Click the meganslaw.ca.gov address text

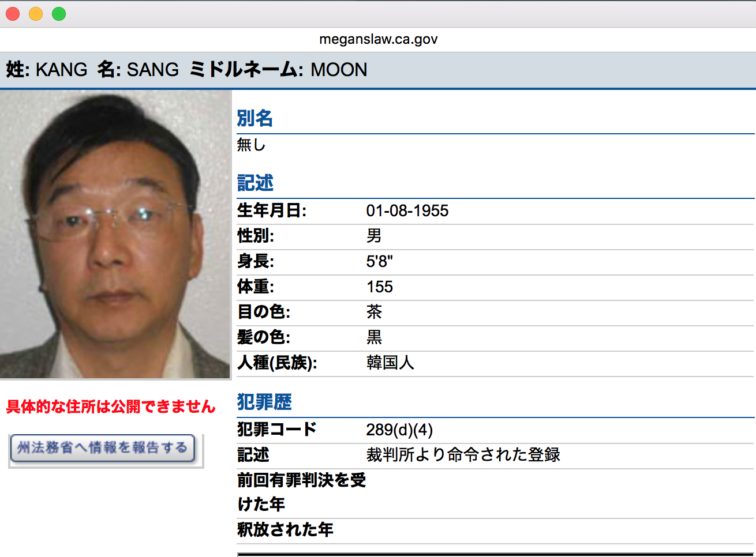click(x=379, y=39)
